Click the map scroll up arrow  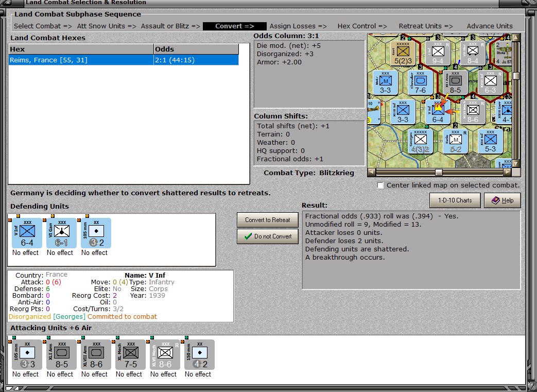click(516, 37)
